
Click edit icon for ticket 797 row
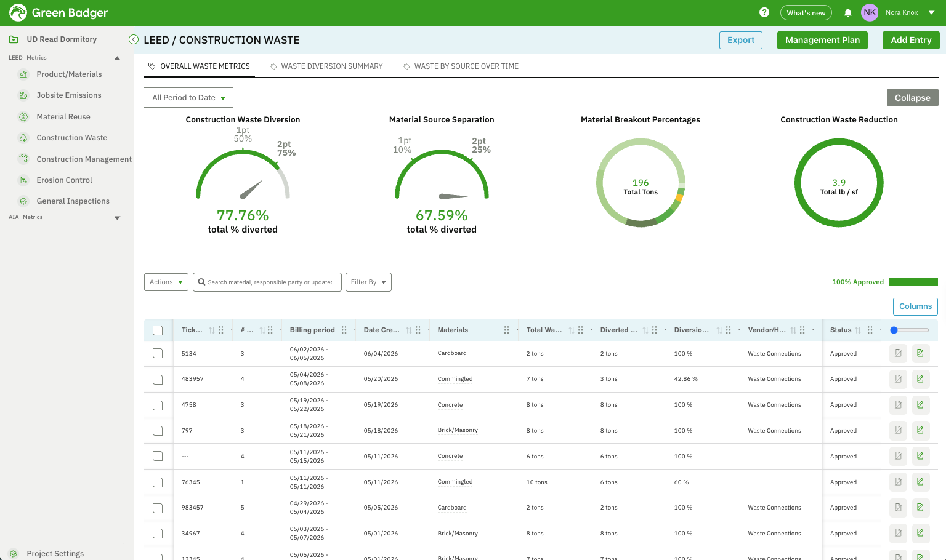coord(920,430)
